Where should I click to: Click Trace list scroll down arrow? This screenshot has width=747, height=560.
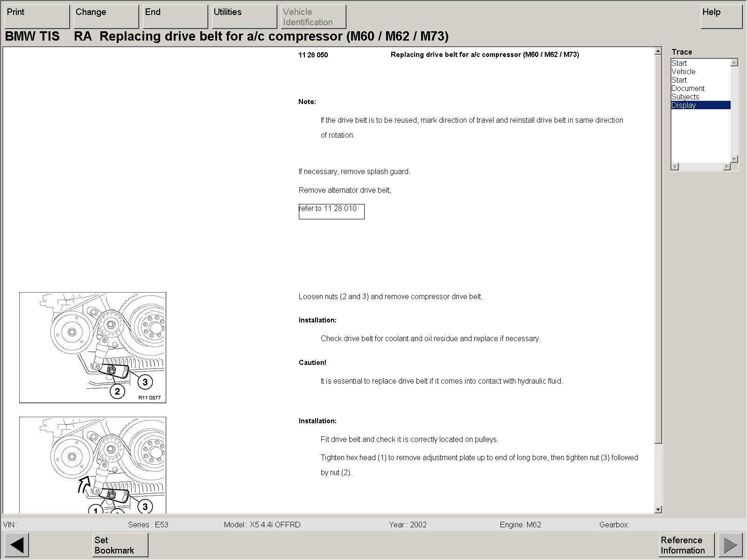point(734,159)
